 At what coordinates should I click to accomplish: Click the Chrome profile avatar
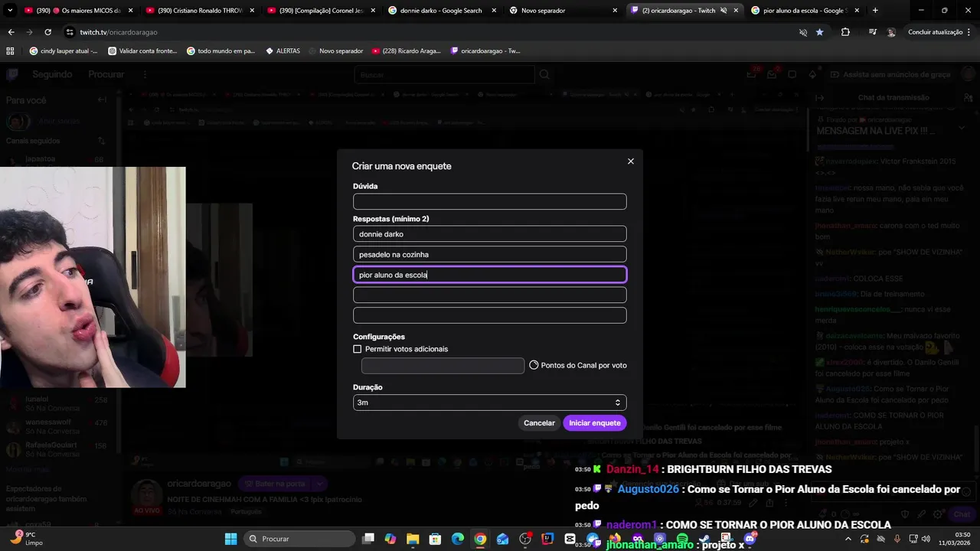click(891, 32)
